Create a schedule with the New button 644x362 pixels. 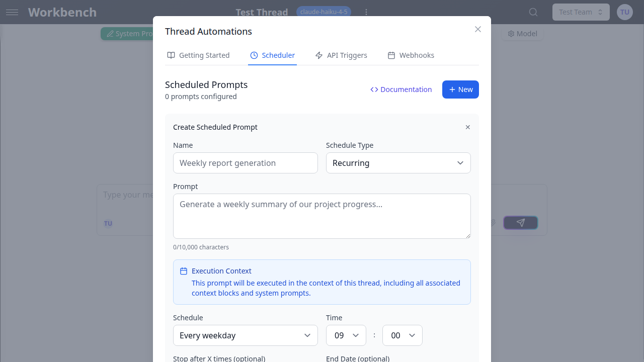pyautogui.click(x=460, y=89)
